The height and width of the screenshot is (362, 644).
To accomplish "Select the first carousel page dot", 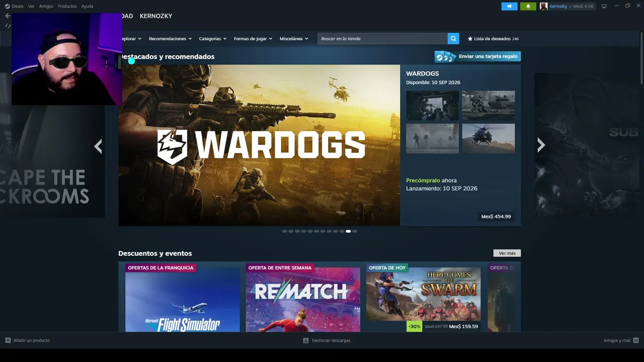I will pyautogui.click(x=285, y=231).
